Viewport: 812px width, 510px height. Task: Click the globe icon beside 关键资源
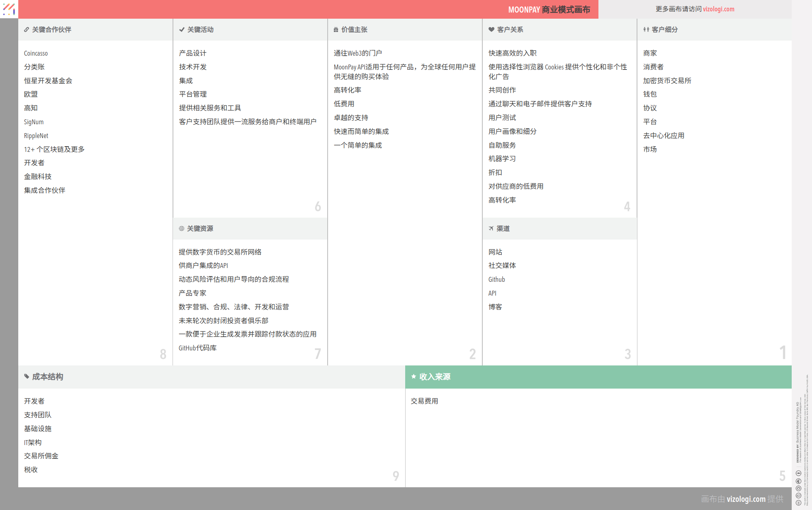click(181, 229)
